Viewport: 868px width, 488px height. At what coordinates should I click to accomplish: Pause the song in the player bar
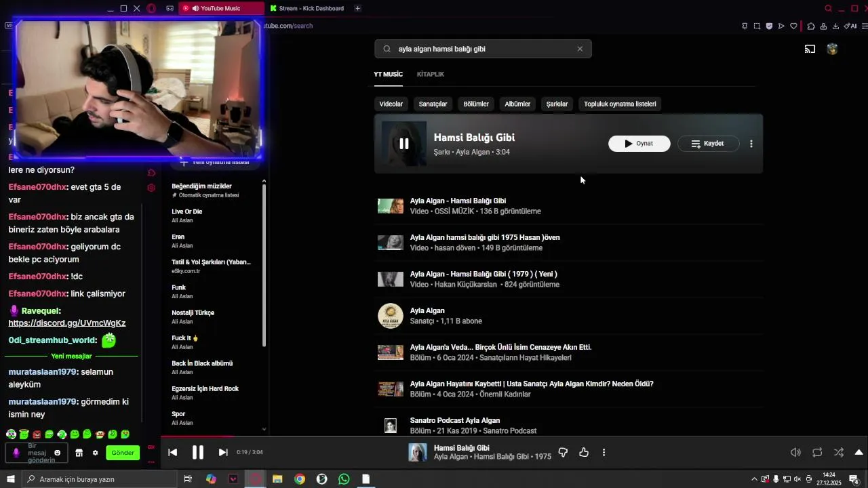198,452
